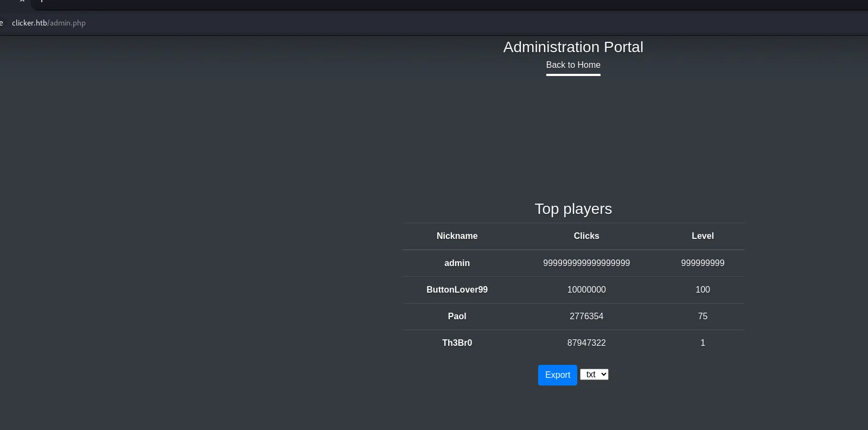This screenshot has width=868, height=430.
Task: Click admin's clicks value 999999999999999999
Action: 586,263
